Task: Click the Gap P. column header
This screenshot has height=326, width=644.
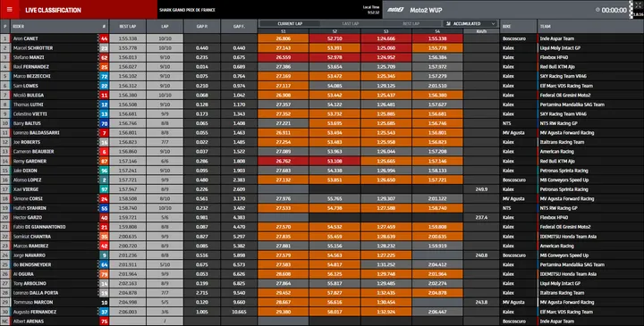Action: point(201,26)
